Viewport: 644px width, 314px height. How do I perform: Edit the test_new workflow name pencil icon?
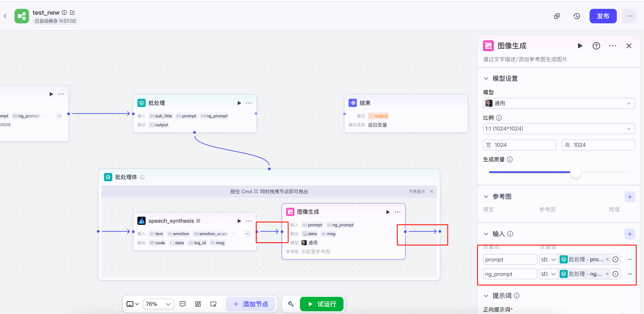pyautogui.click(x=72, y=12)
